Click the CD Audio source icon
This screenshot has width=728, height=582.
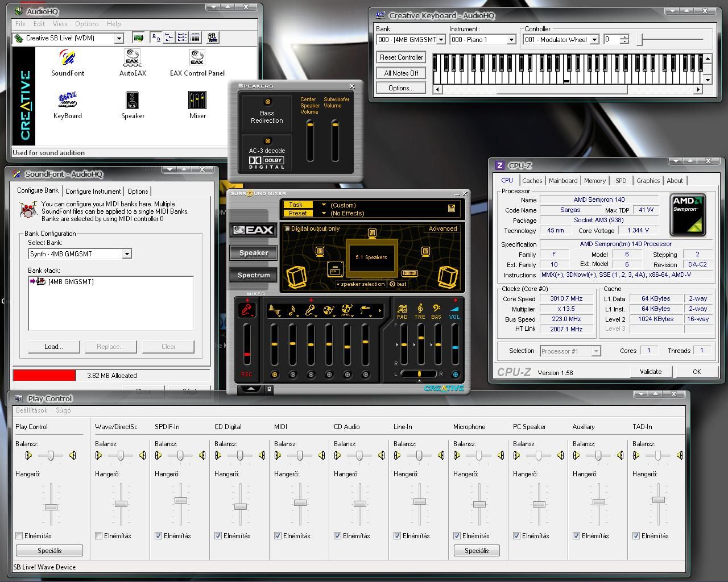coord(329,310)
